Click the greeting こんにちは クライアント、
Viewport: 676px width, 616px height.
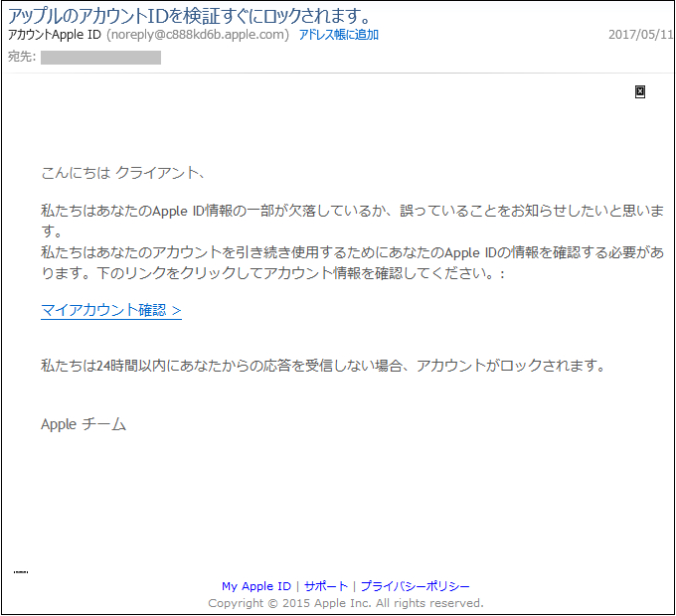click(122, 173)
